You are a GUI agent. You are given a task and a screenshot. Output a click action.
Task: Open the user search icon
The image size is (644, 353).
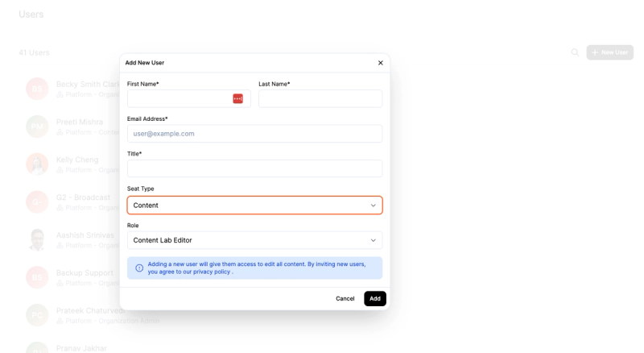pos(575,52)
